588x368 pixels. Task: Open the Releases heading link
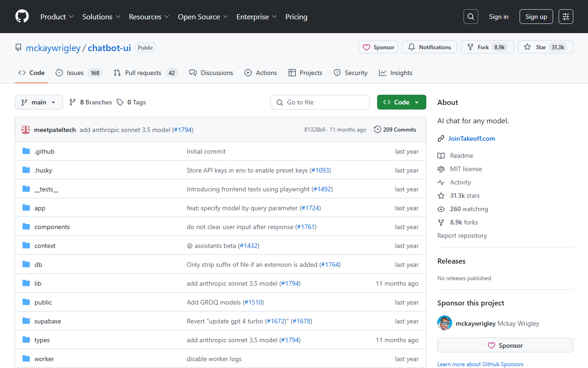[451, 261]
